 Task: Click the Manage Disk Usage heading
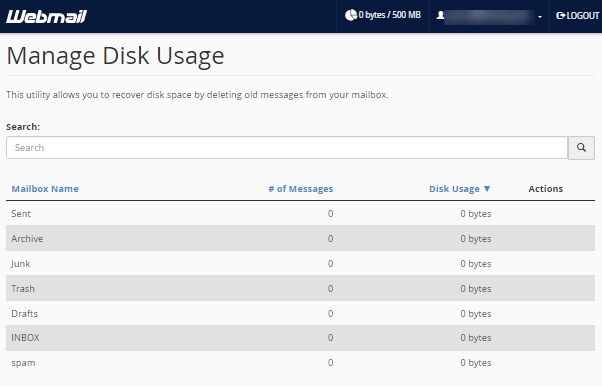point(115,56)
